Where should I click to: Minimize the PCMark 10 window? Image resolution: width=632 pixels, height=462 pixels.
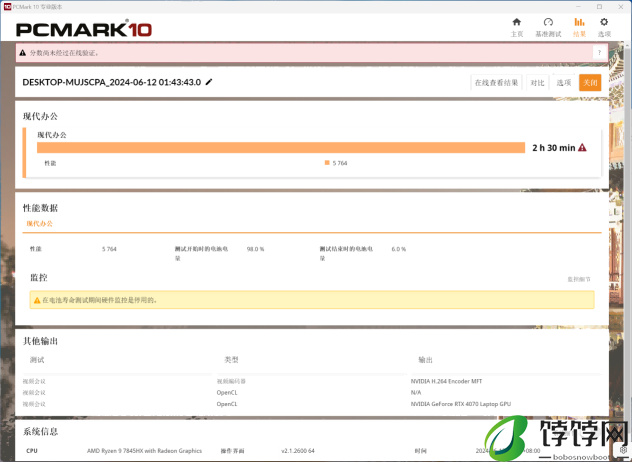(579, 6)
